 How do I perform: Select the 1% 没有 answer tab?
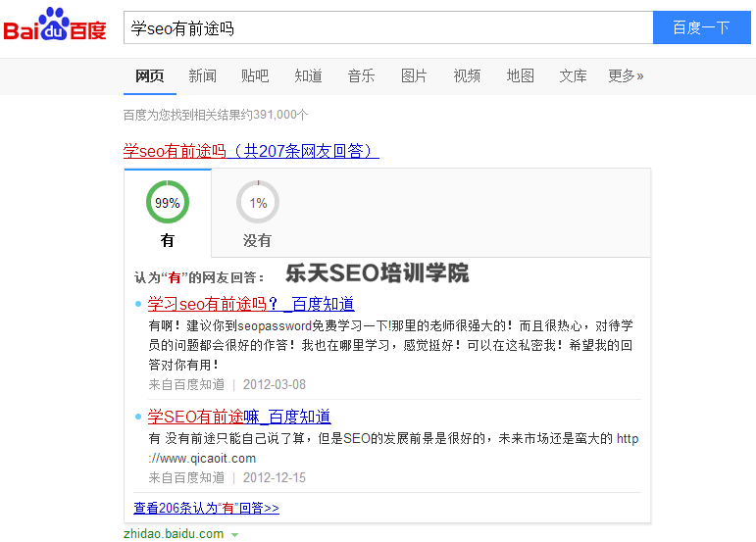tap(258, 214)
